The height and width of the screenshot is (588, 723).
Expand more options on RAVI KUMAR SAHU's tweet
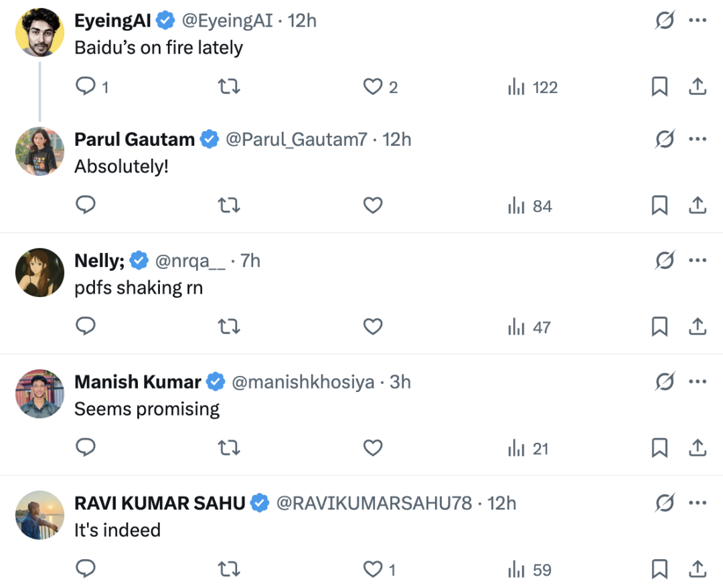click(698, 503)
